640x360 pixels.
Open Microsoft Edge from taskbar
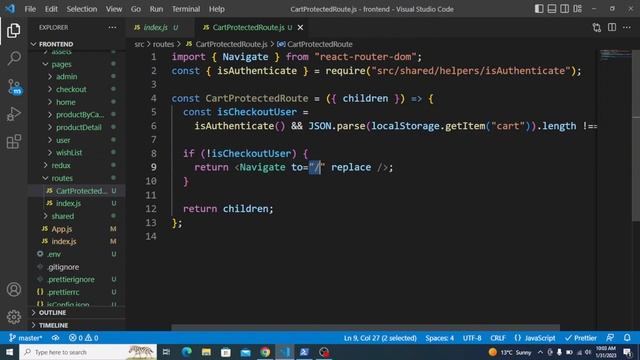click(187, 352)
